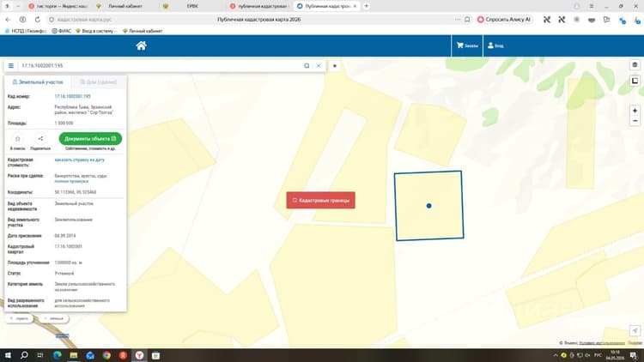Open the notification center in system tray
The height and width of the screenshot is (362, 644).
[634, 355]
